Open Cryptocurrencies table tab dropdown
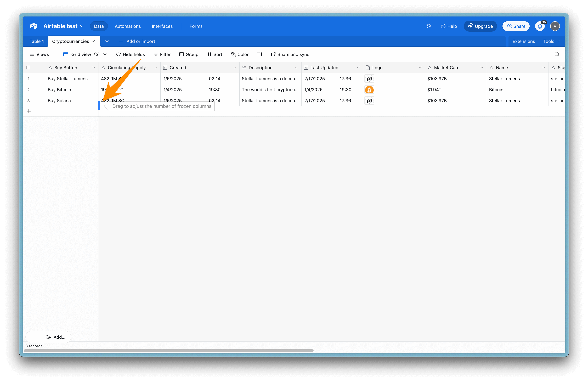The image size is (588, 382). click(x=93, y=41)
